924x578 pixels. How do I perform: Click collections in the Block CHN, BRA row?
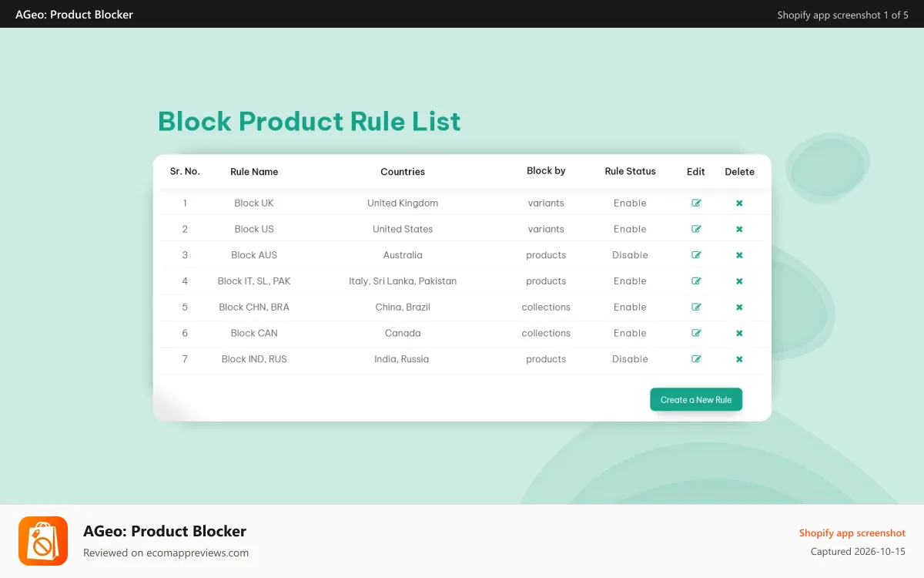pyautogui.click(x=546, y=307)
